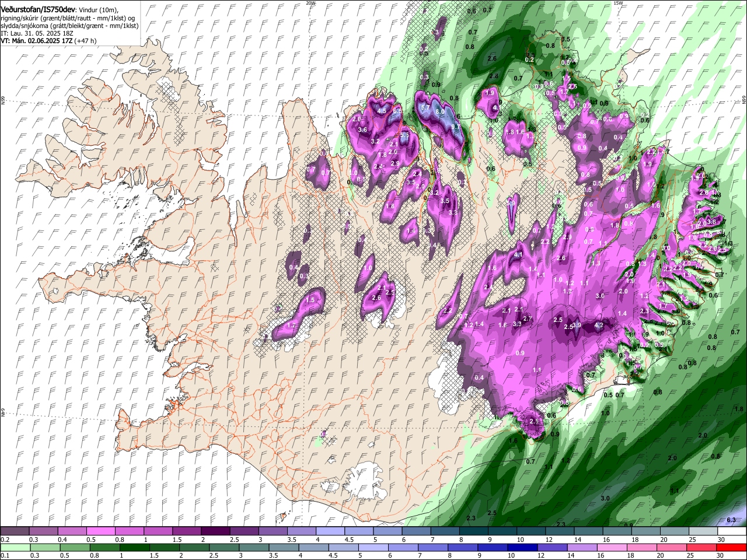Click the '3.6' precipitation value on the map
This screenshot has width=747, height=560.
(x=362, y=129)
